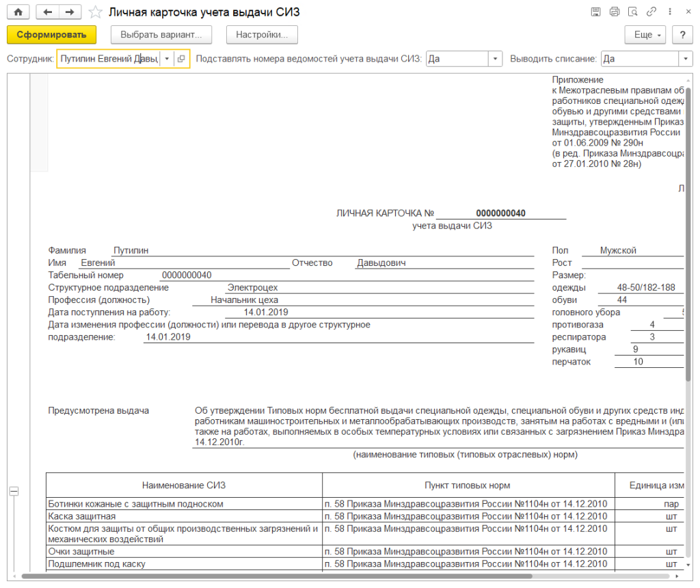This screenshot has height=588, width=700.
Task: Open dropdown for Подставлять номера ведомостей
Action: coord(496,59)
